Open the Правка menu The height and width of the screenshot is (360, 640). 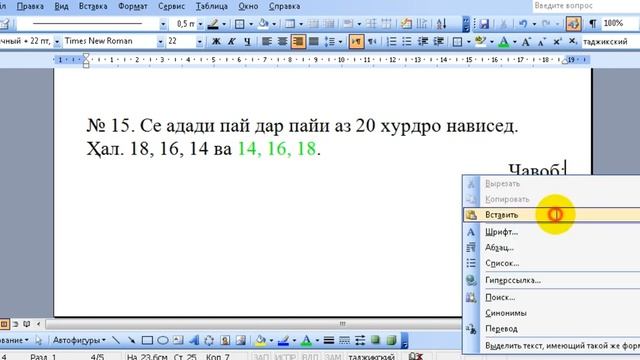pos(30,6)
